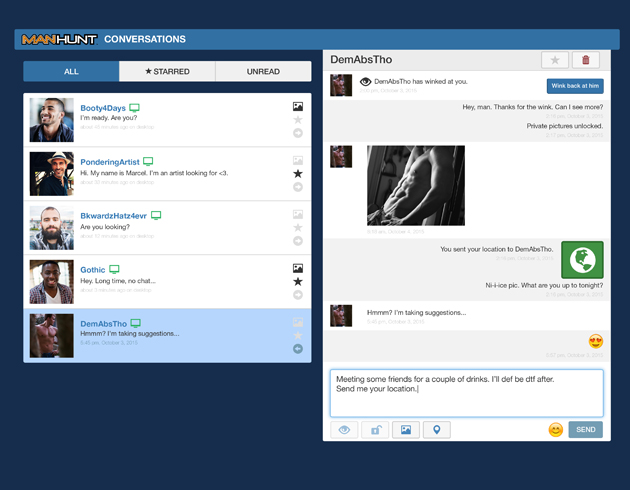Click the monitor icon beside DemAbsTho in list
The width and height of the screenshot is (630, 490).
(x=136, y=323)
